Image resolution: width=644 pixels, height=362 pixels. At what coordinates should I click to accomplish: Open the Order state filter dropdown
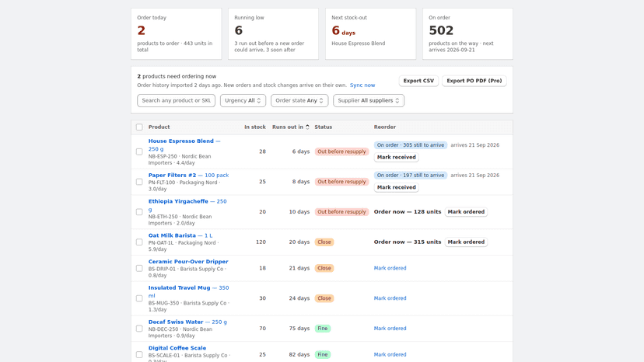(x=299, y=100)
